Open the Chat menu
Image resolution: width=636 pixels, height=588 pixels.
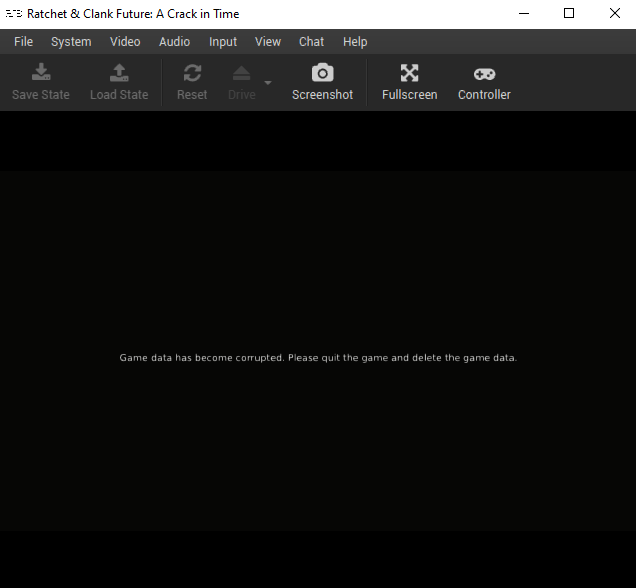click(x=311, y=42)
